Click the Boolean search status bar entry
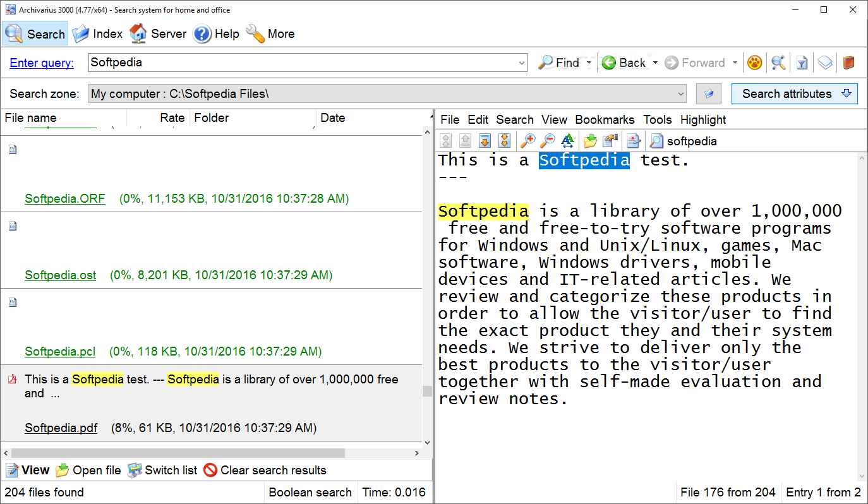868x504 pixels. click(x=310, y=493)
